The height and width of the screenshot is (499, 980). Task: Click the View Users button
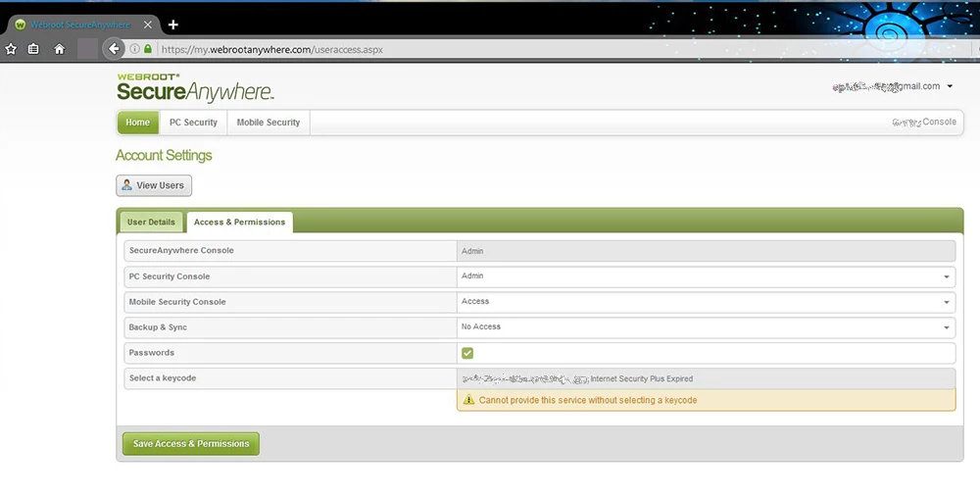click(x=154, y=185)
